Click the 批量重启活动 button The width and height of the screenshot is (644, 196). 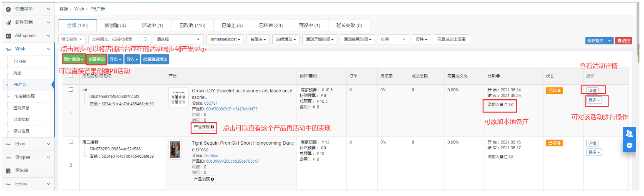point(155,59)
